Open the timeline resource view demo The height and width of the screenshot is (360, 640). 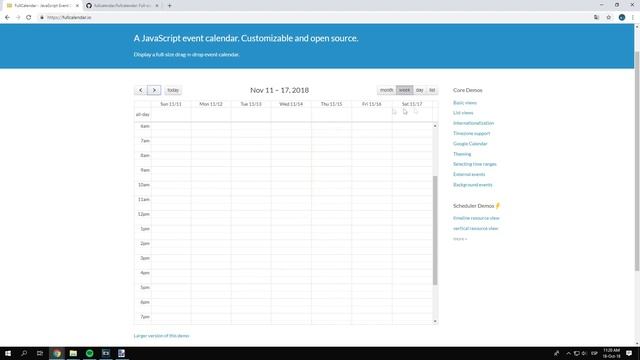(x=476, y=218)
